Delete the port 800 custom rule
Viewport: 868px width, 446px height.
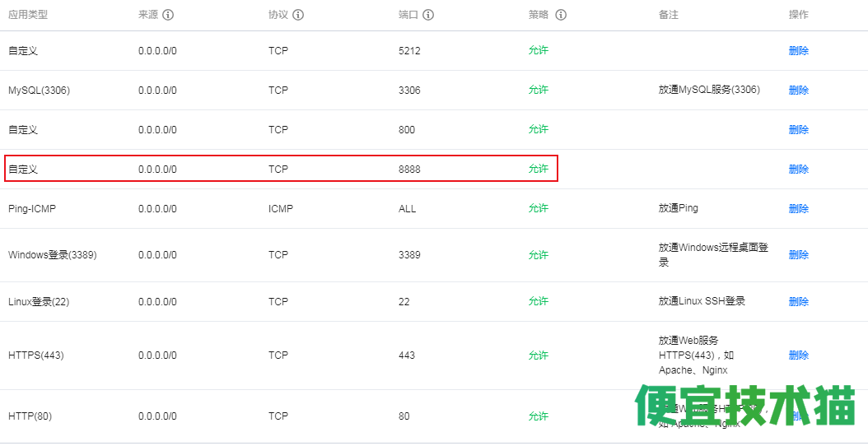(798, 129)
